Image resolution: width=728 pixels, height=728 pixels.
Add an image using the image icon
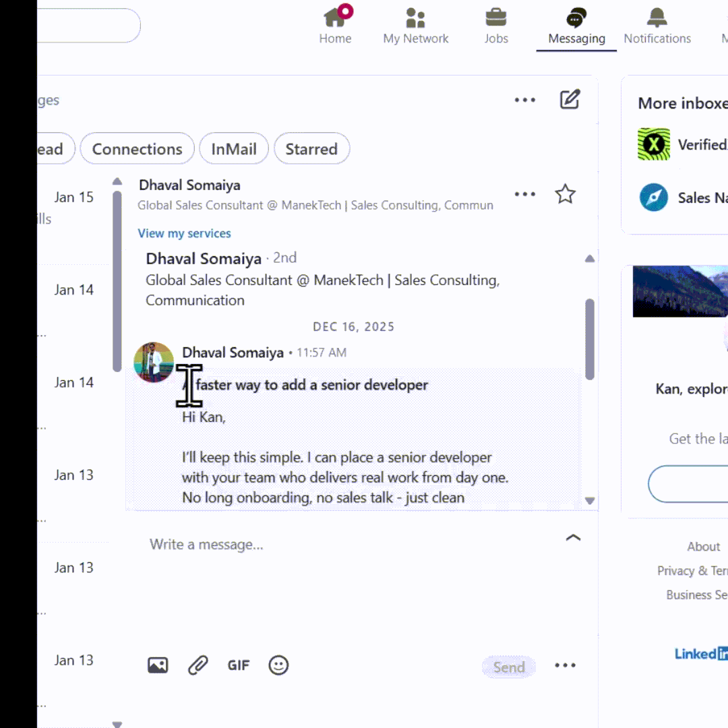coord(157,665)
